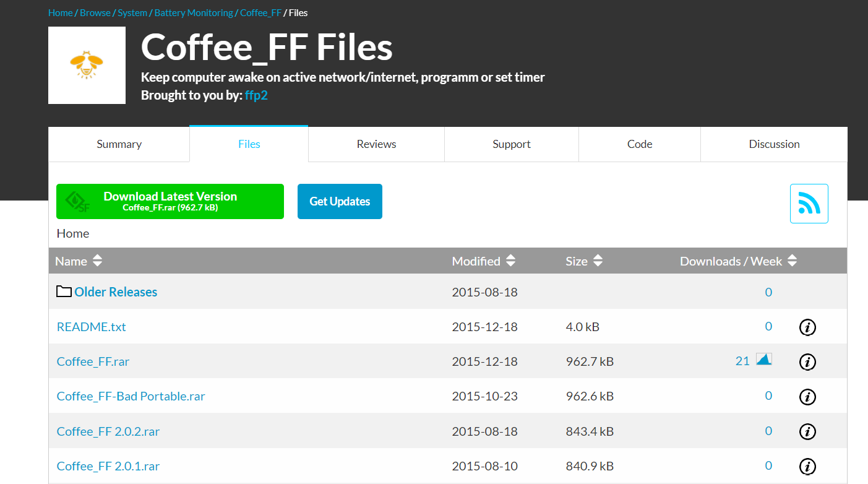Open the Support tab
The width and height of the screenshot is (868, 484).
511,144
